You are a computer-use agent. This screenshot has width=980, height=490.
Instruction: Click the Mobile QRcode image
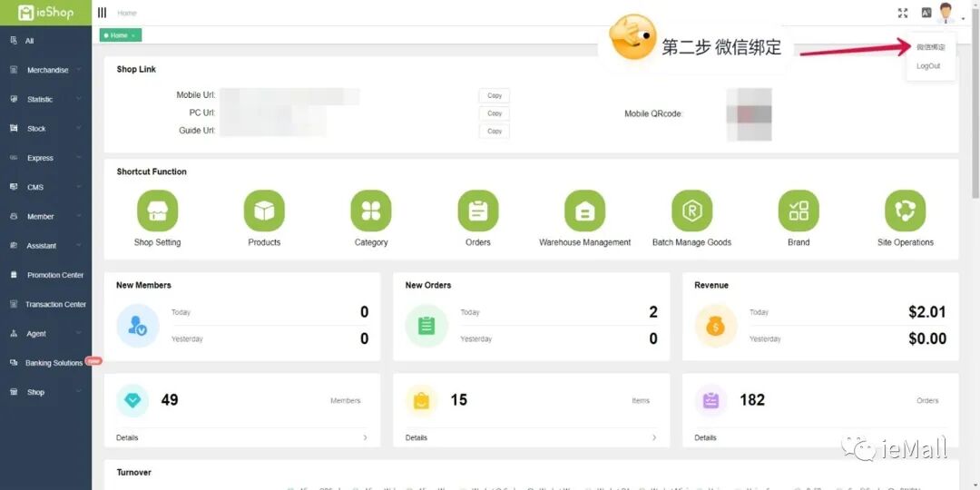point(749,114)
